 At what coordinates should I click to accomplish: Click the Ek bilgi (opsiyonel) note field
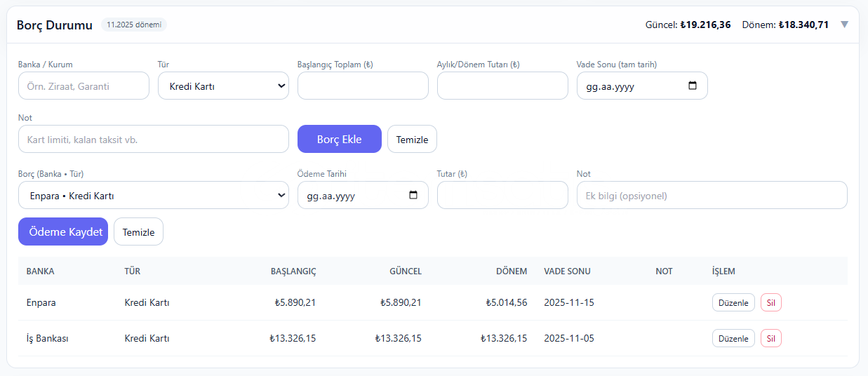coord(712,195)
